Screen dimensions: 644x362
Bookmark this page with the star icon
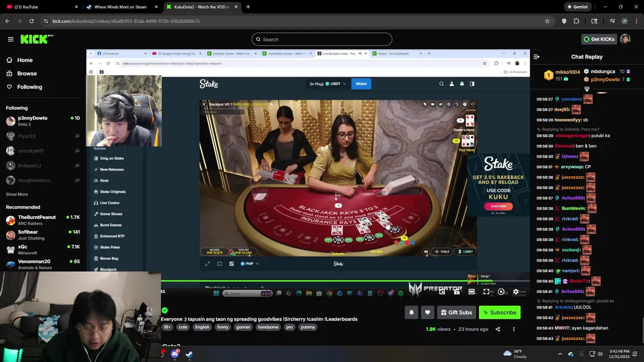[x=547, y=21]
